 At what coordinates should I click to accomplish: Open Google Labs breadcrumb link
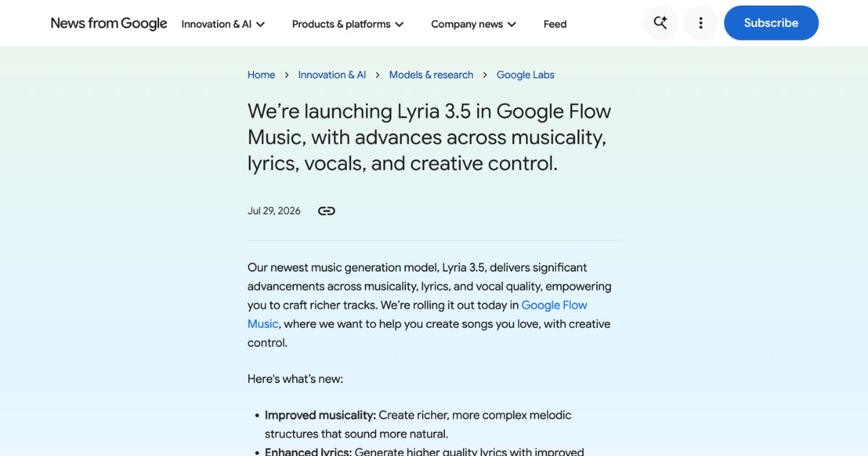[x=525, y=75]
